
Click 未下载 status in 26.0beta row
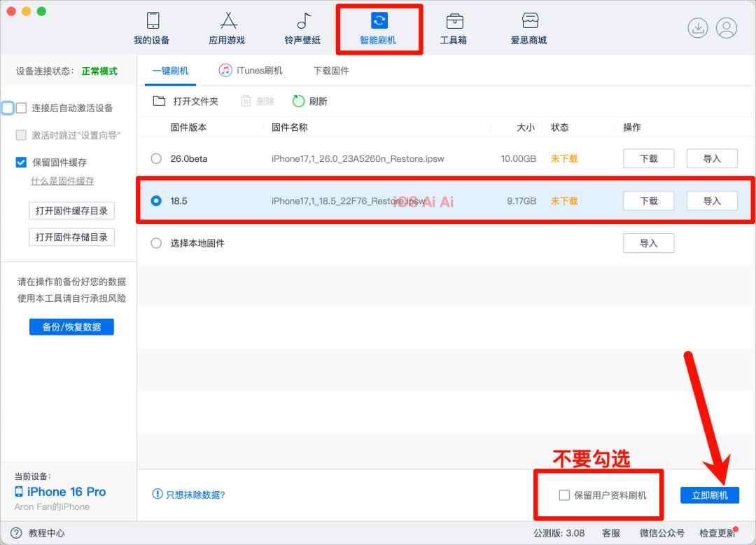(x=564, y=159)
